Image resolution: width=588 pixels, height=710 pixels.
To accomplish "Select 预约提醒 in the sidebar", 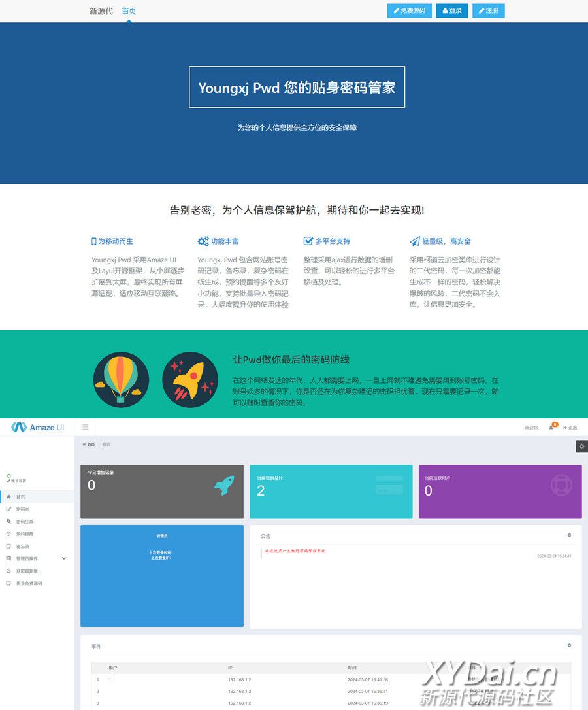I will coord(24,534).
